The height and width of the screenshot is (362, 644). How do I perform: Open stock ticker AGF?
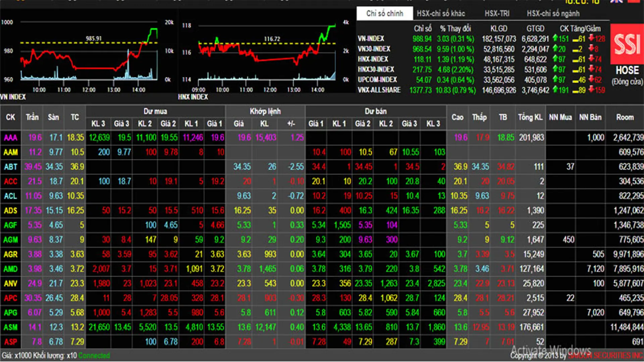tap(10, 225)
